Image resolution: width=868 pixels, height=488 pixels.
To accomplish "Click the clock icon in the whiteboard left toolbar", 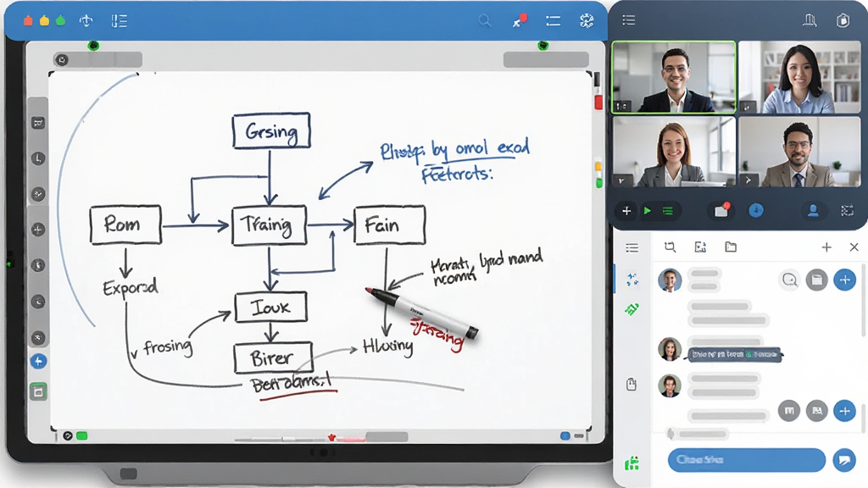I will (38, 158).
